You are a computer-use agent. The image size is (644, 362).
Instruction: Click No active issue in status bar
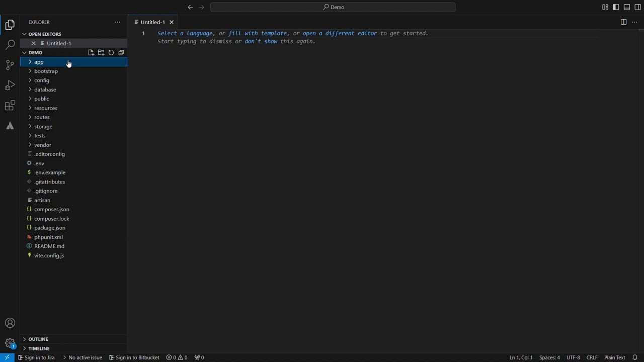click(x=83, y=357)
